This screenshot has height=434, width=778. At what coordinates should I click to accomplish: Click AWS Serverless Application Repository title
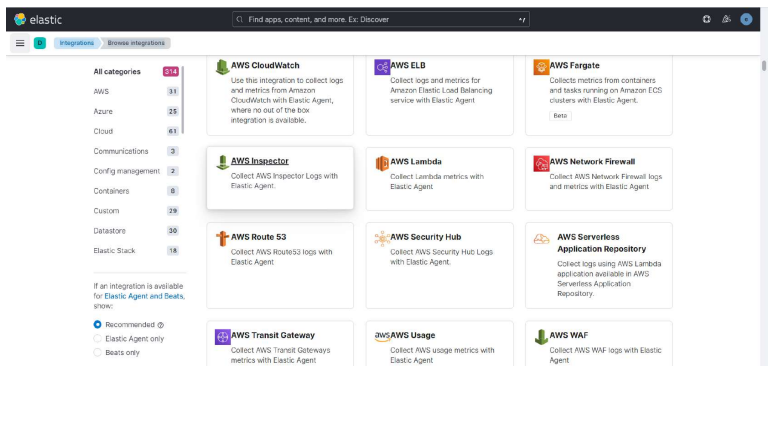[601, 243]
